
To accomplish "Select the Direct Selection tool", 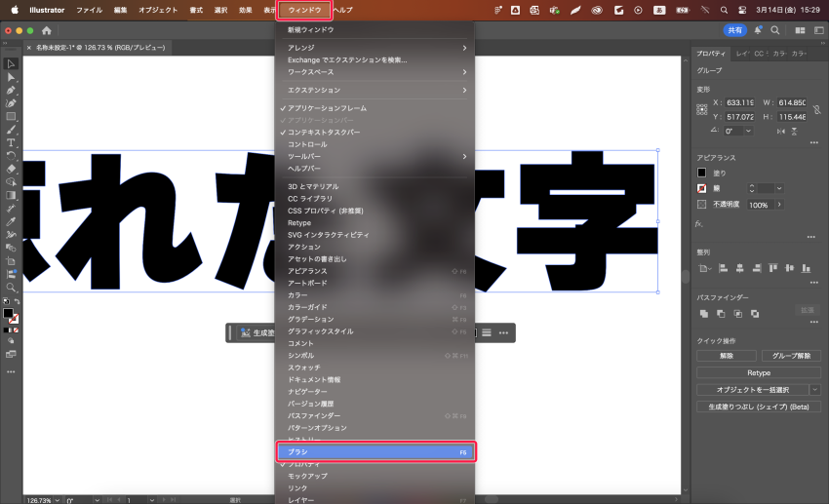I will [11, 77].
